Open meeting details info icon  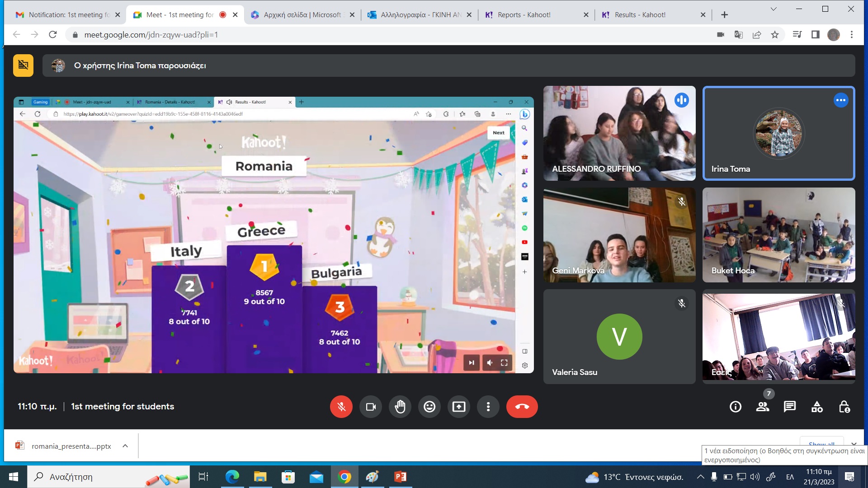[736, 407]
